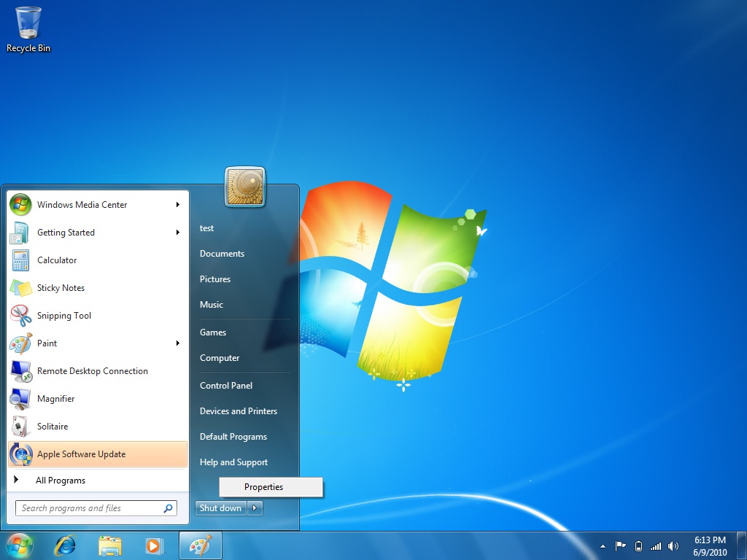Click the Apple Software Update icon
The height and width of the screenshot is (560, 747).
[20, 454]
